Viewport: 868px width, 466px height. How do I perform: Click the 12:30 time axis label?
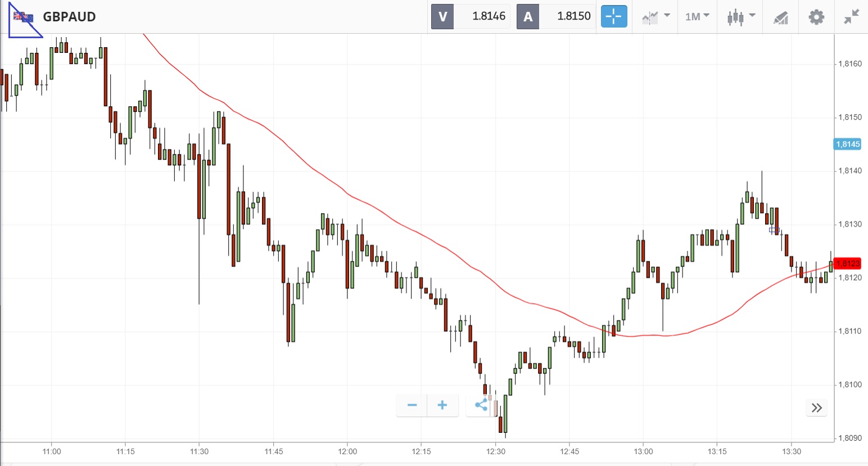(495, 451)
